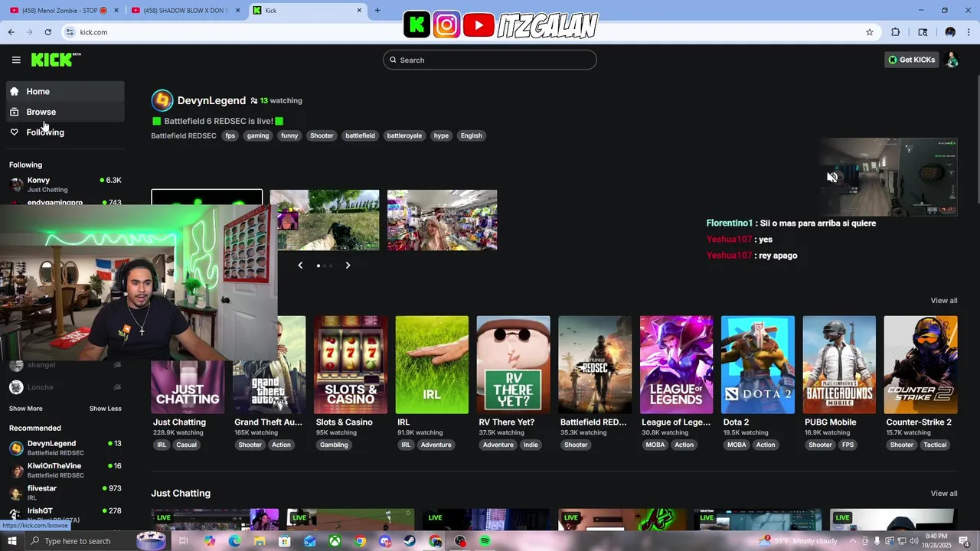Click View all for top categories

pos(944,301)
